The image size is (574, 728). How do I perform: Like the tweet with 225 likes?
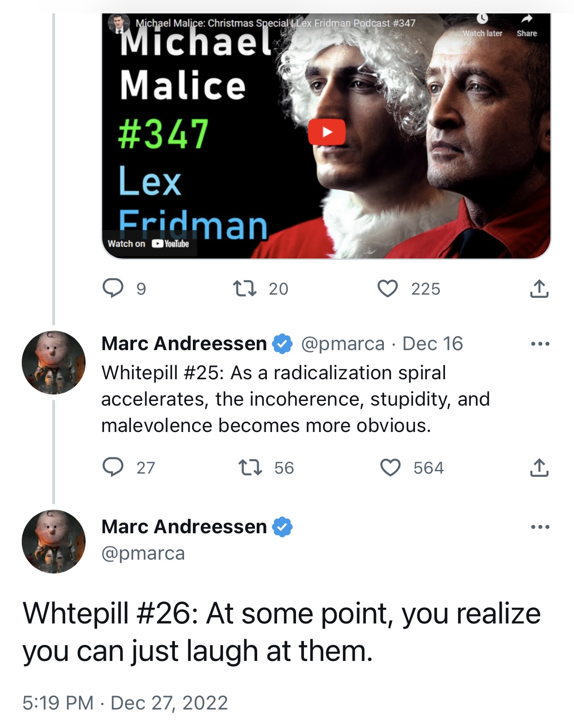point(387,289)
